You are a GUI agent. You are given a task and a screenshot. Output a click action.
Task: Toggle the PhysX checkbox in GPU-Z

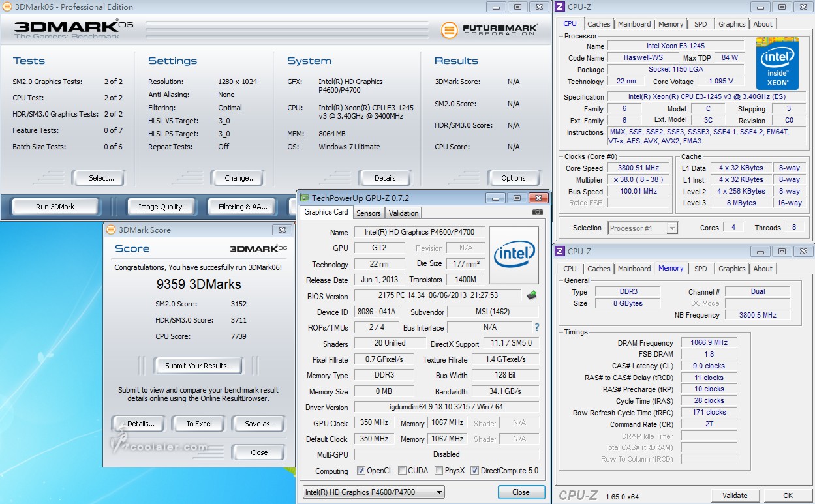439,471
